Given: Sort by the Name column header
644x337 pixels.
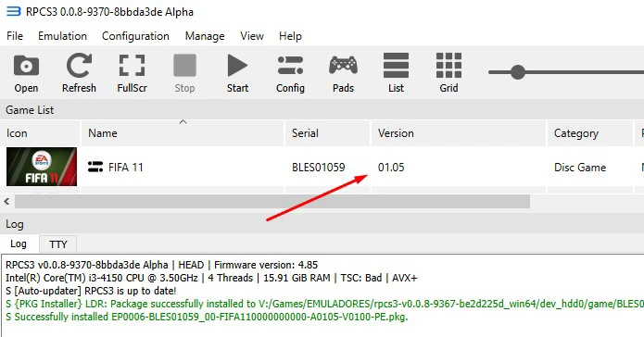Looking at the screenshot, I should (x=183, y=133).
